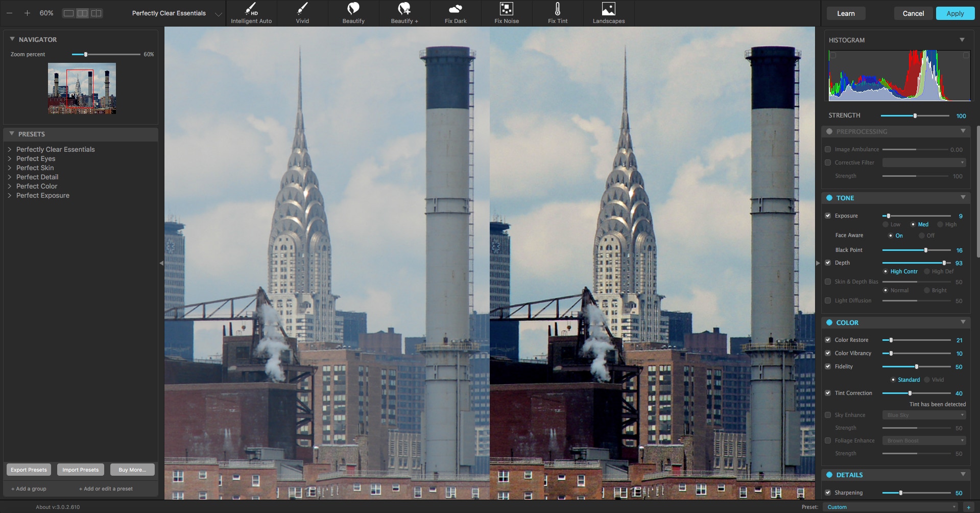Collapse the Presets panel
Screen dimensions: 980x513
[12, 134]
